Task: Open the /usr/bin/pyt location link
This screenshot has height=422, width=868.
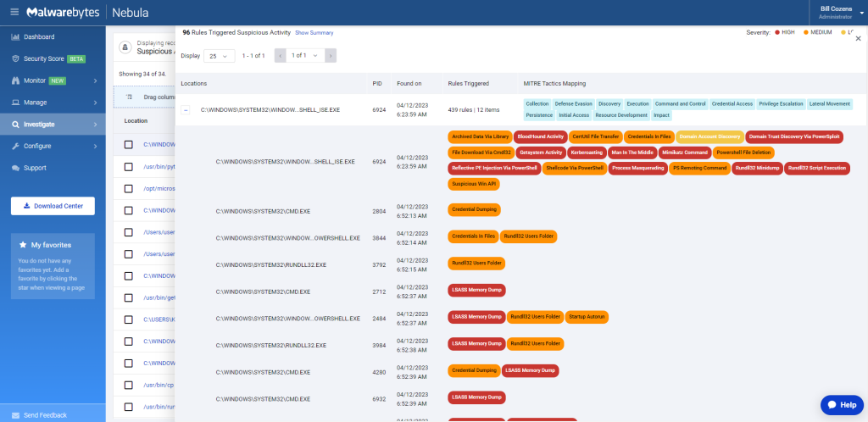Action: coord(159,166)
